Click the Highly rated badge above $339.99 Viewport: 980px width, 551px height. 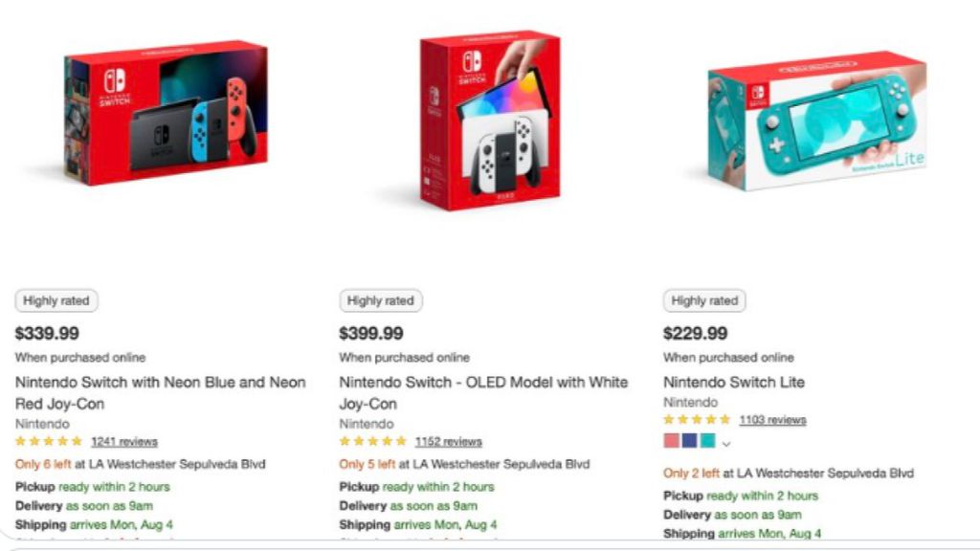(56, 300)
